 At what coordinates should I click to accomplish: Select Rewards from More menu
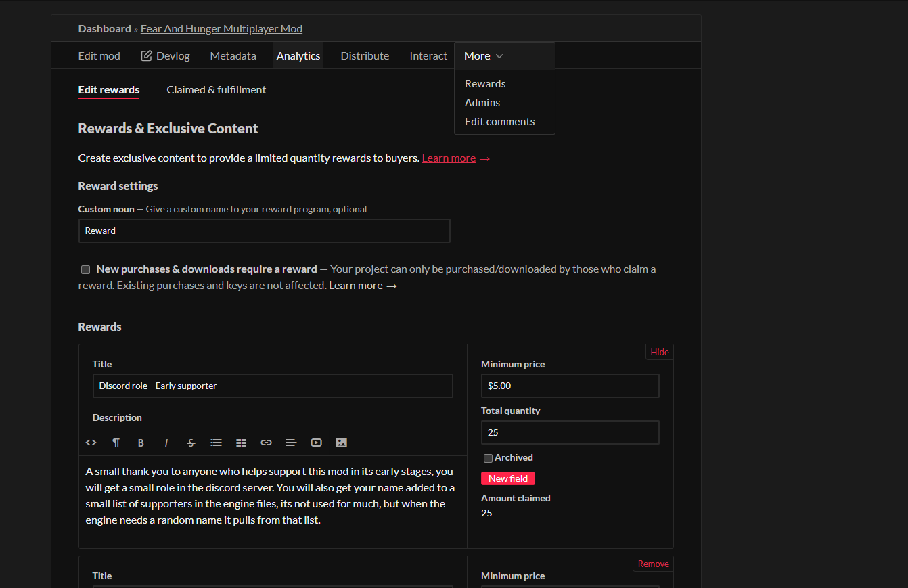(485, 84)
